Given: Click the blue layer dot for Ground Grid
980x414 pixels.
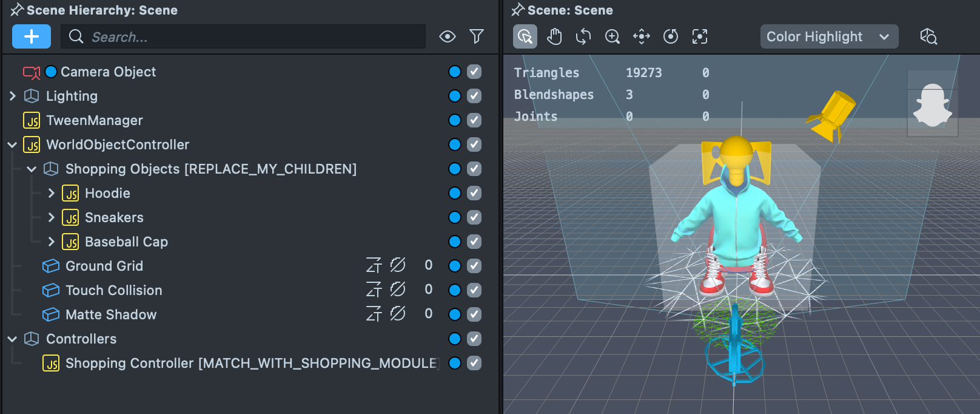Looking at the screenshot, I should (455, 266).
